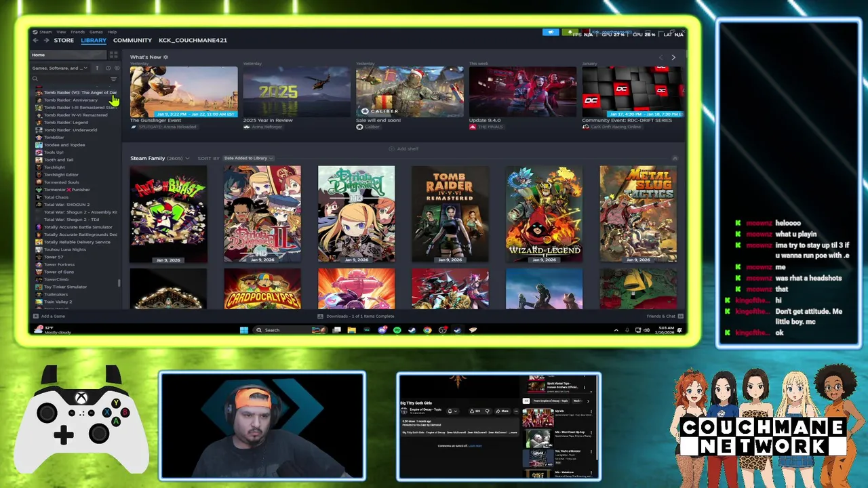Click the Add shelf button
Viewport: 868px width, 488px height.
(403, 148)
